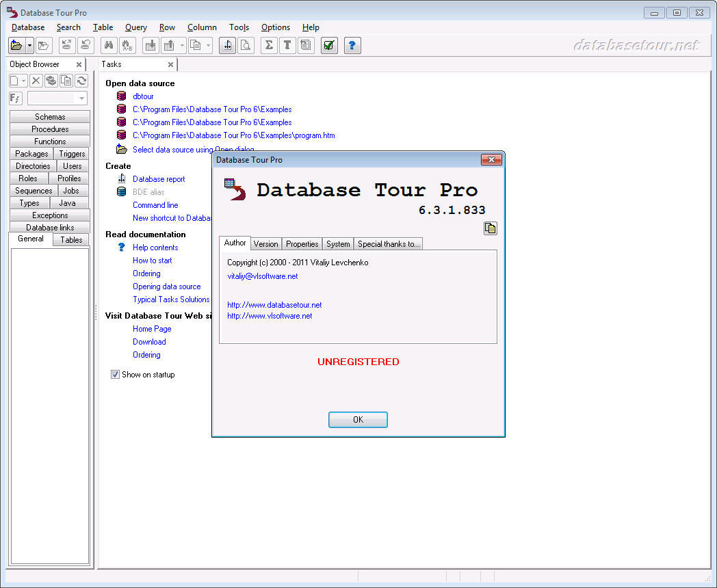717x588 pixels.
Task: Expand the open data source dropdown arrow
Action: [x=29, y=45]
